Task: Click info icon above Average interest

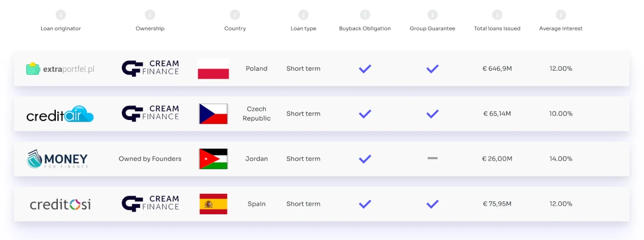Action: [x=561, y=14]
